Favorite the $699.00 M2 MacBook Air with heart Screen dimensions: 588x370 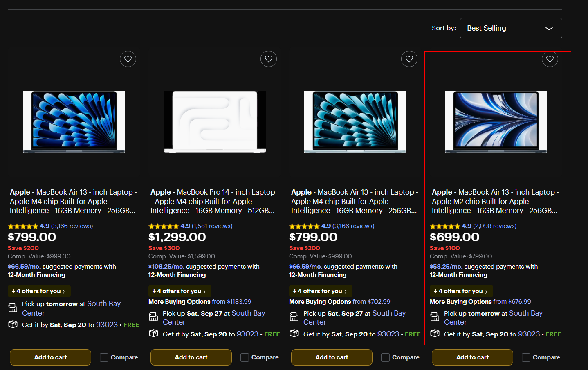tap(550, 59)
